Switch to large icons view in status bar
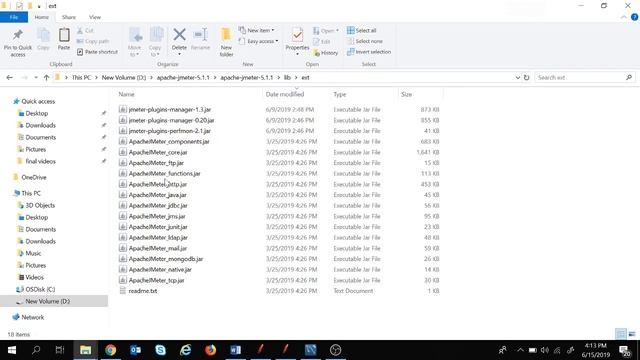Viewport: 640px width, 360px height. (x=632, y=334)
